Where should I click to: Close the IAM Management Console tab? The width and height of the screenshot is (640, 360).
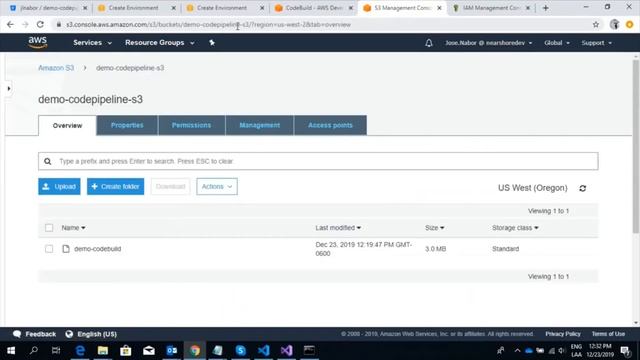point(528,8)
